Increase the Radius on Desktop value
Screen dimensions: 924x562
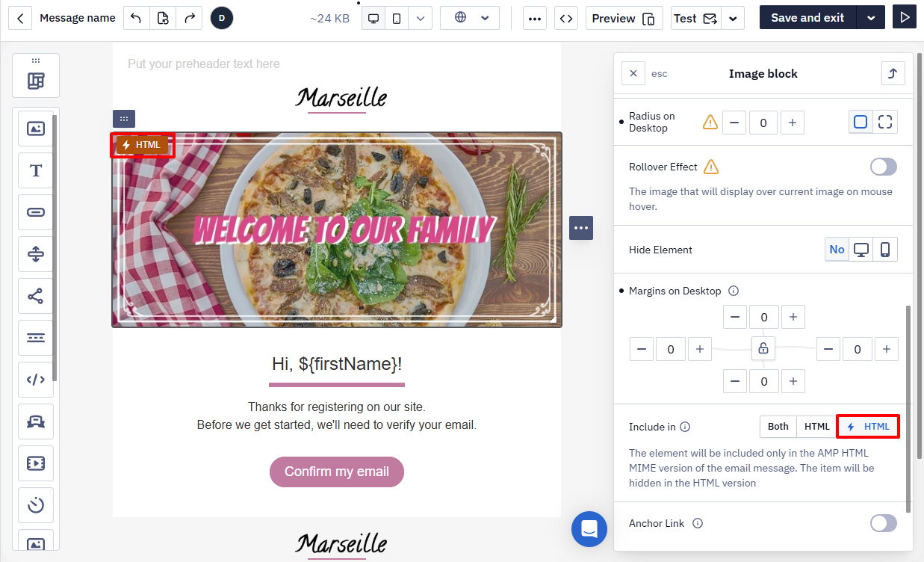(x=793, y=122)
